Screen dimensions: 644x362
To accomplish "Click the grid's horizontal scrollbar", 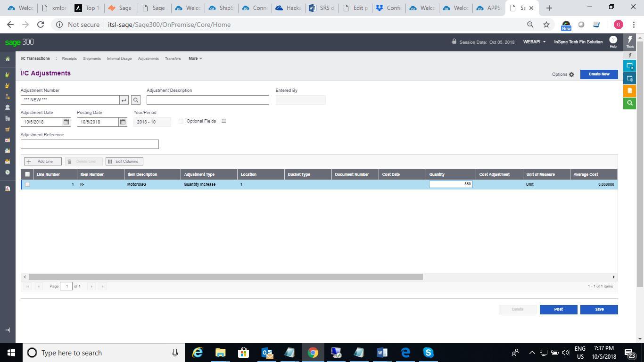I will pyautogui.click(x=225, y=277).
